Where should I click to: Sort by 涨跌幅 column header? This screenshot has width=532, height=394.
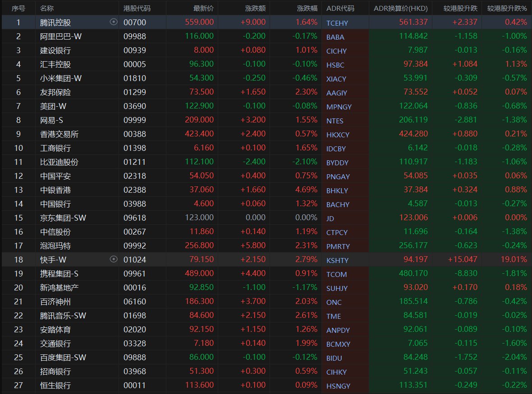[x=307, y=8]
